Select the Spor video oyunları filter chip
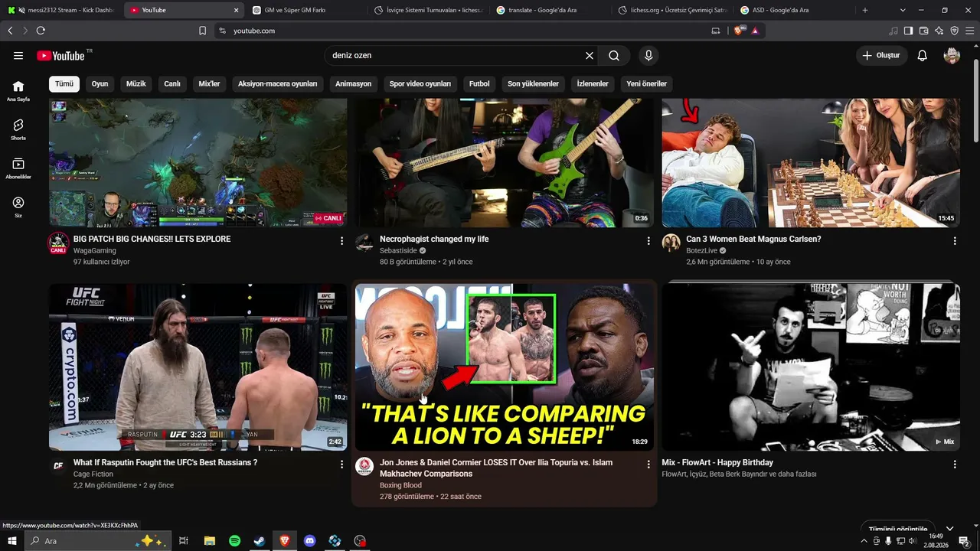This screenshot has width=980, height=551. click(420, 84)
